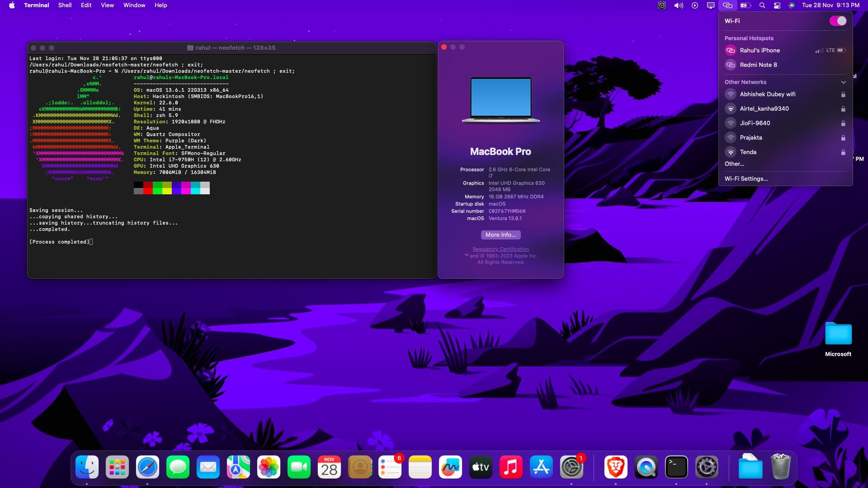Click the Terminal icon in the Dock
Image resolution: width=868 pixels, height=488 pixels.
coord(676,467)
